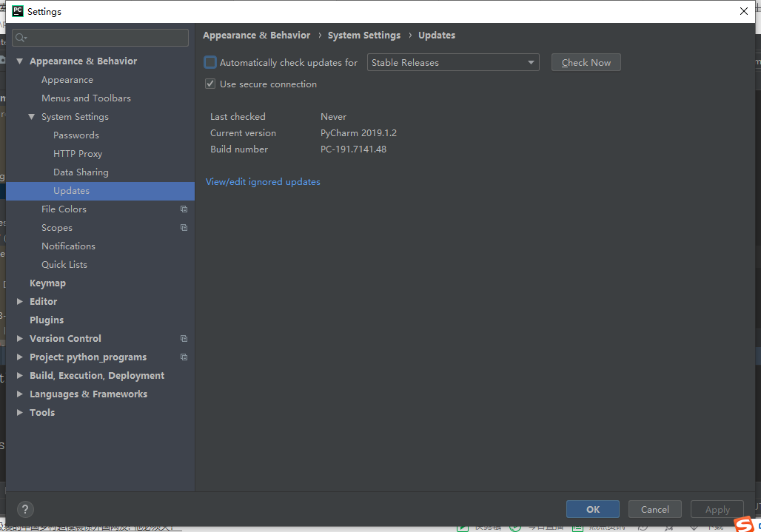Enable Automatically check updates checkbox
Screen dimensions: 761x532
[x=210, y=62]
